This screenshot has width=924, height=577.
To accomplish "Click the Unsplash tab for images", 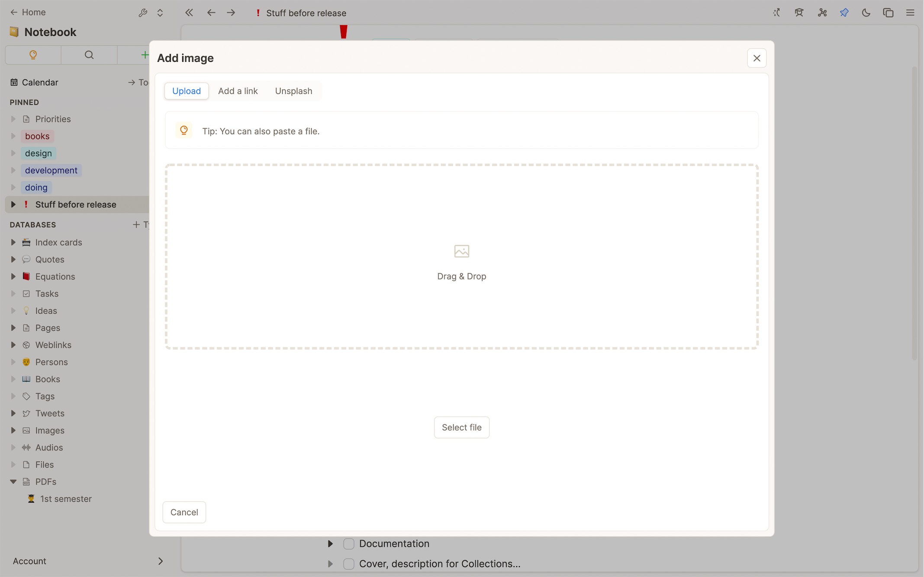I will 293,90.
